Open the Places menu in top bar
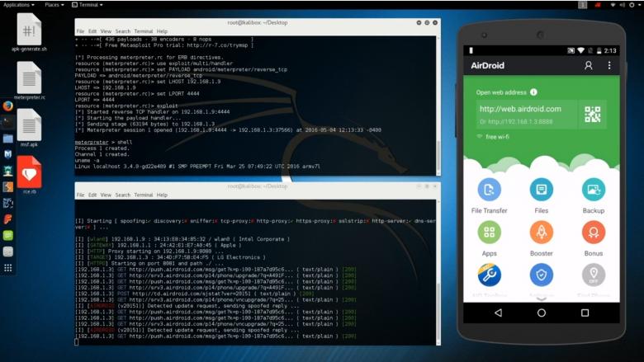Screen dimensions: 644x362 pyautogui.click(x=54, y=4)
